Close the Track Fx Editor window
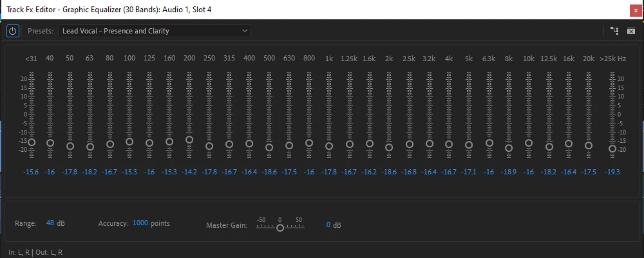This screenshot has width=644, height=258. click(636, 10)
